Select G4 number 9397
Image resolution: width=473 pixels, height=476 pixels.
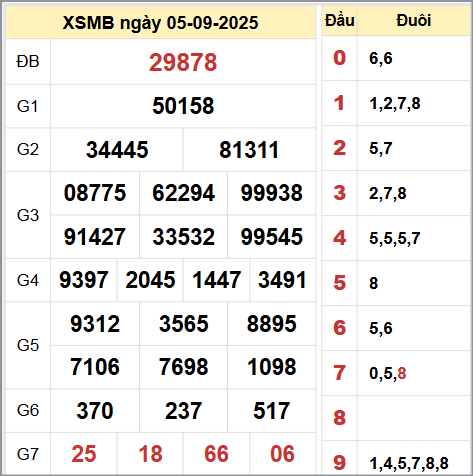tap(84, 280)
